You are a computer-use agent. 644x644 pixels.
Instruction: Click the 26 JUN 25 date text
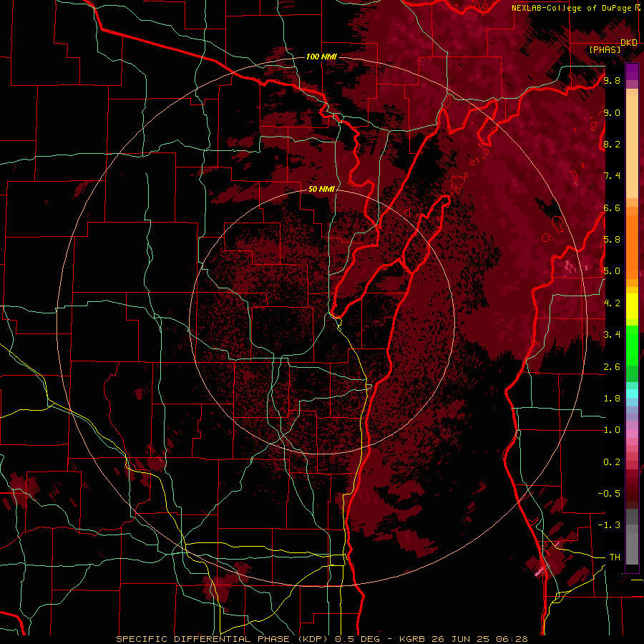(x=460, y=639)
